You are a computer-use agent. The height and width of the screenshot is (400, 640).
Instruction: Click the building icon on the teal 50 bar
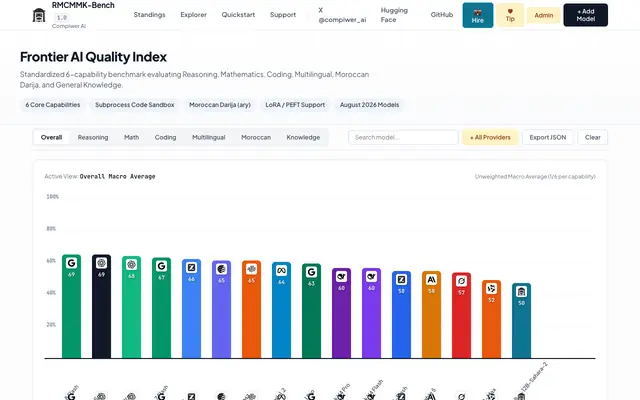(x=521, y=291)
